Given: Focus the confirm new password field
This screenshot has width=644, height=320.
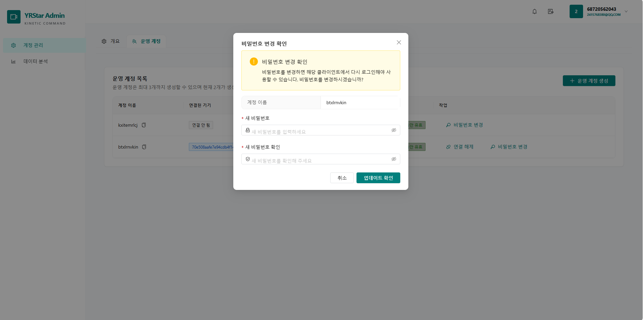Looking at the screenshot, I should pos(320,159).
